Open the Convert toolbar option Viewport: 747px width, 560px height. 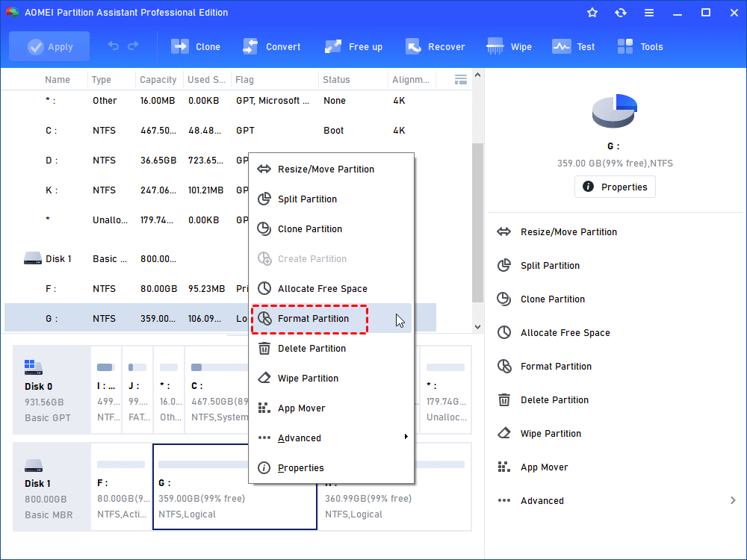(272, 46)
